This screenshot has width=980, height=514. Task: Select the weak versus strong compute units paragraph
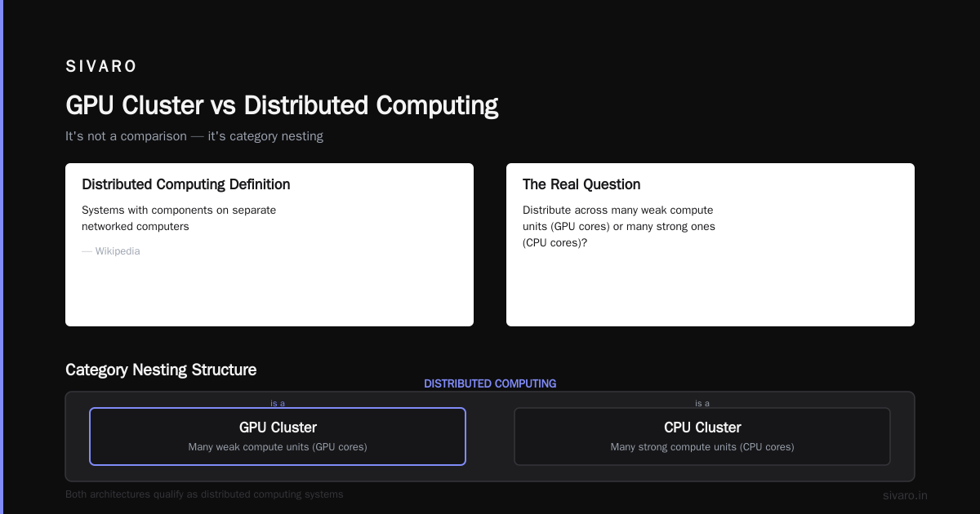tap(619, 226)
